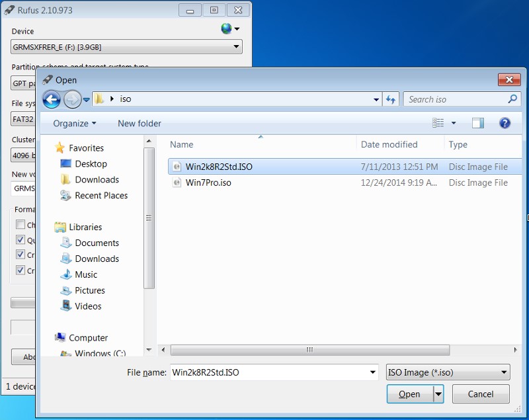The image size is (529, 420).
Task: Click the Win7Pro.iso disc file icon
Action: (177, 183)
